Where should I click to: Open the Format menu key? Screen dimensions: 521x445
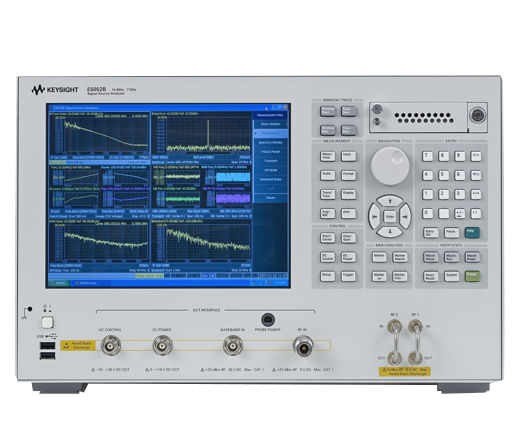349,175
